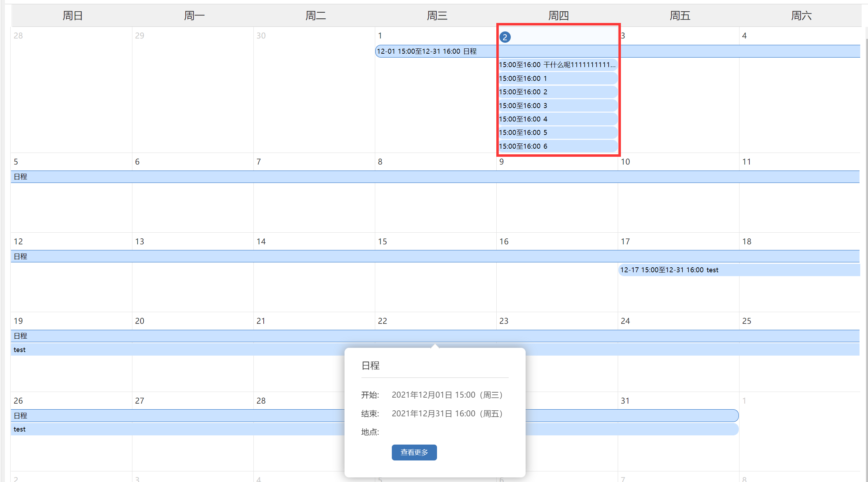This screenshot has height=482, width=868.
Task: Click the 12-17 15:00至12-31 16:00 test event
Action: tap(669, 270)
